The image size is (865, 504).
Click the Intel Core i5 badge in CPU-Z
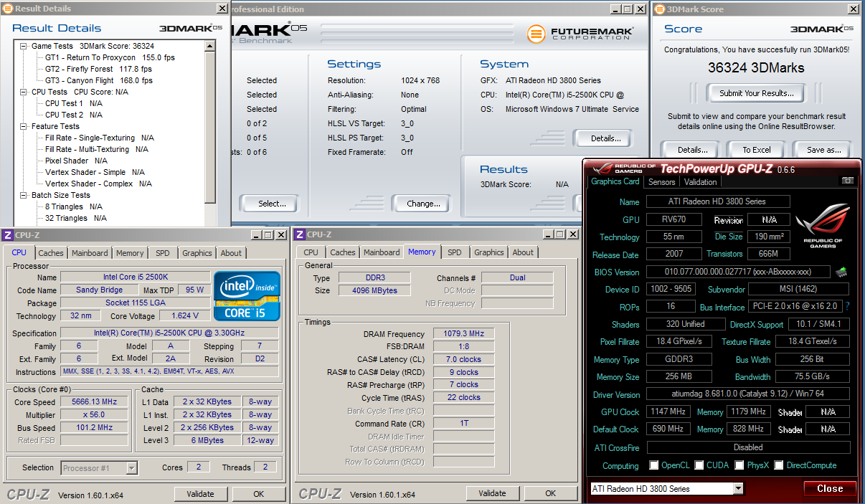pyautogui.click(x=247, y=296)
